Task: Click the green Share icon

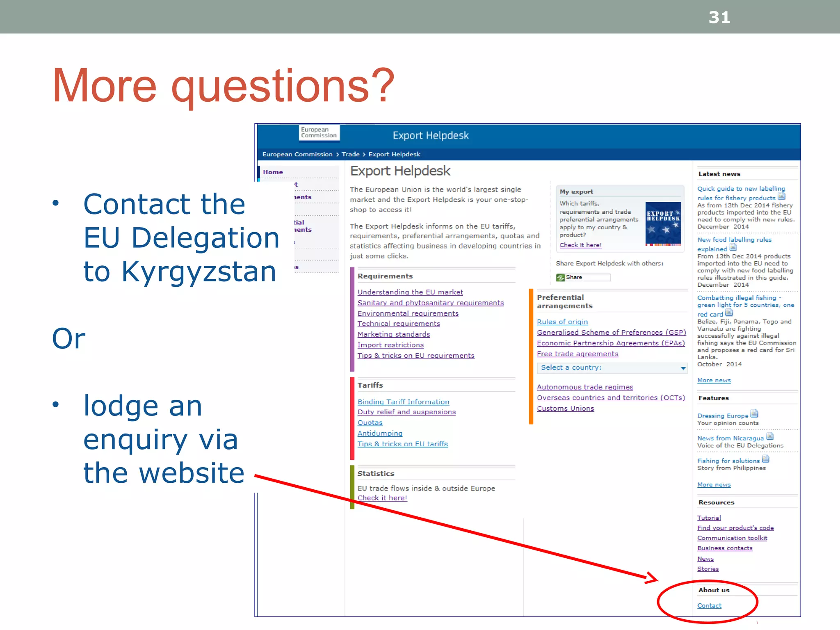Action: coord(560,278)
